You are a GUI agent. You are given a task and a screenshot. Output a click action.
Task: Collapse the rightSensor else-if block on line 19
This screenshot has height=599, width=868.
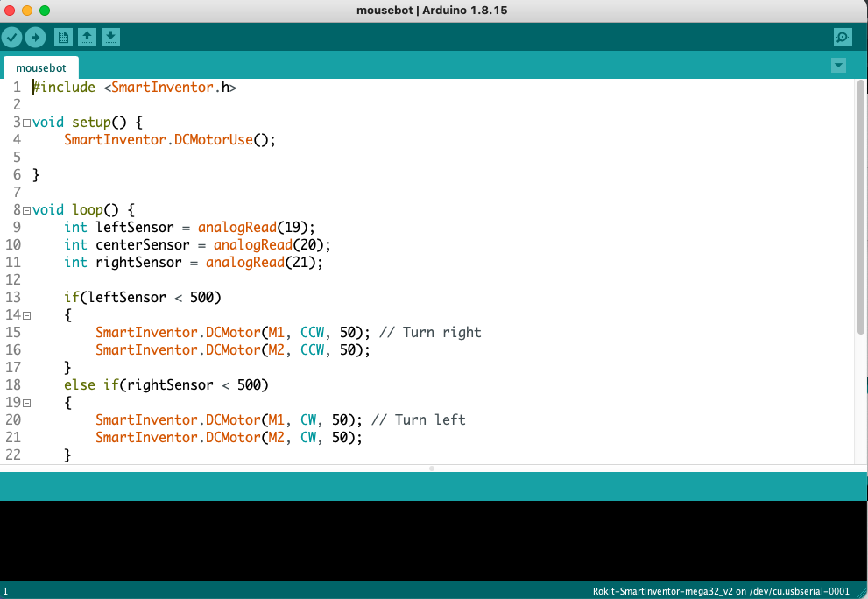coord(27,403)
